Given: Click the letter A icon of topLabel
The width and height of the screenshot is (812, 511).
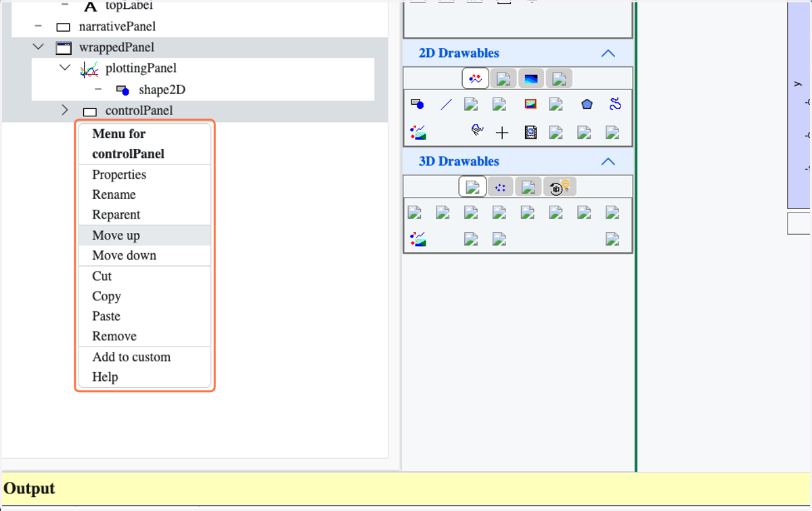Looking at the screenshot, I should (90, 7).
